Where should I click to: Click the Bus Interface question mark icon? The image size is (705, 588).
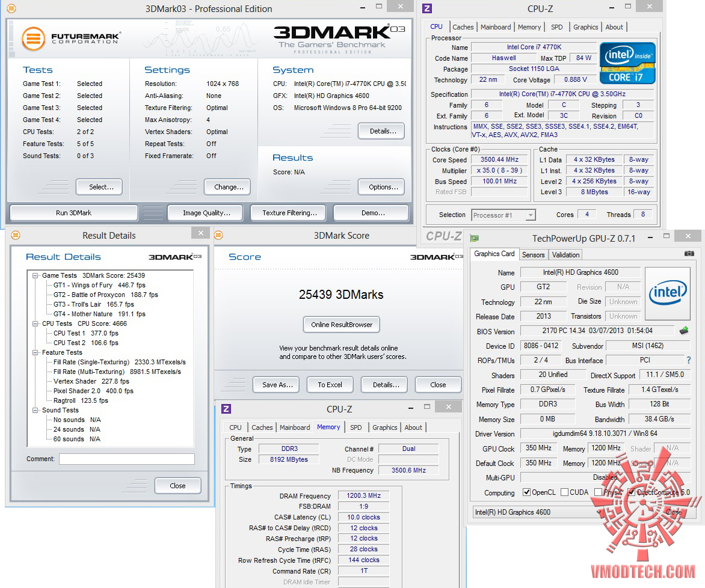pyautogui.click(x=689, y=361)
